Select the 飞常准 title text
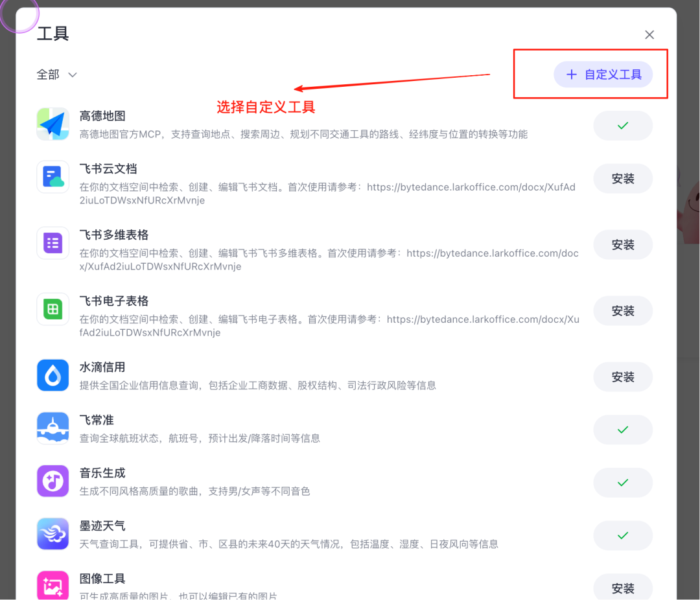 97,420
